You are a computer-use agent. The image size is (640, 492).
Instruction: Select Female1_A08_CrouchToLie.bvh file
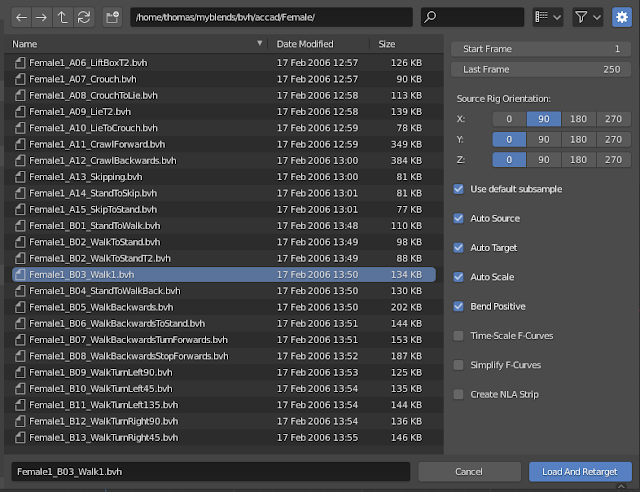point(224,96)
